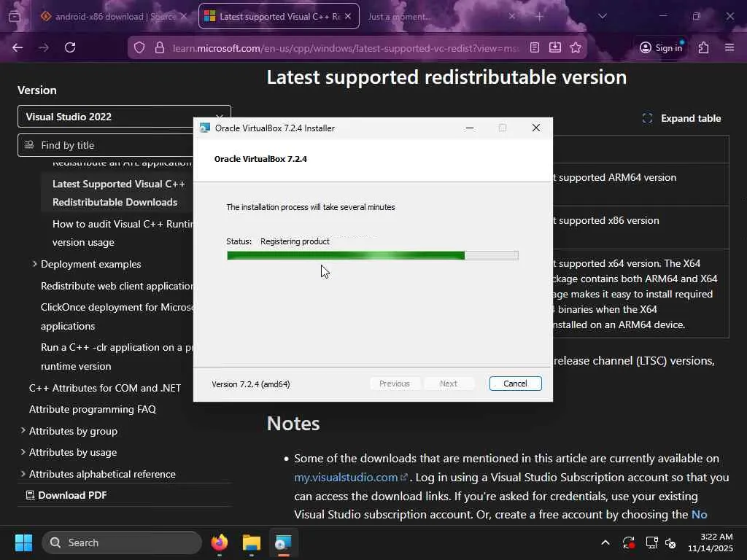The image size is (747, 560).
Task: Click the browser forward arrow
Action: 44,47
